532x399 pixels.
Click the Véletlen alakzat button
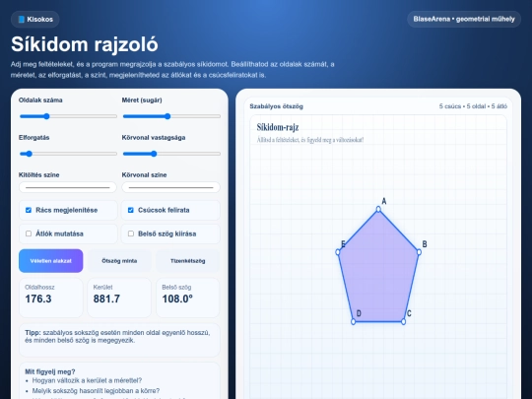[51, 261]
